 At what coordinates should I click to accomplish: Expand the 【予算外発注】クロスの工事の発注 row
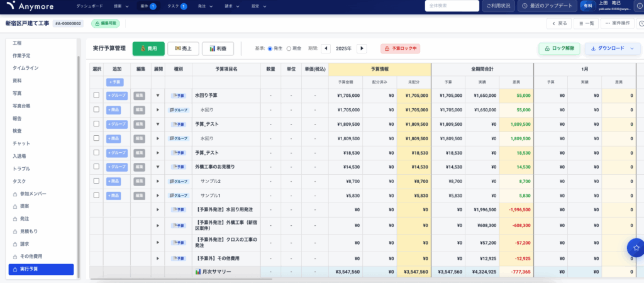click(x=158, y=243)
